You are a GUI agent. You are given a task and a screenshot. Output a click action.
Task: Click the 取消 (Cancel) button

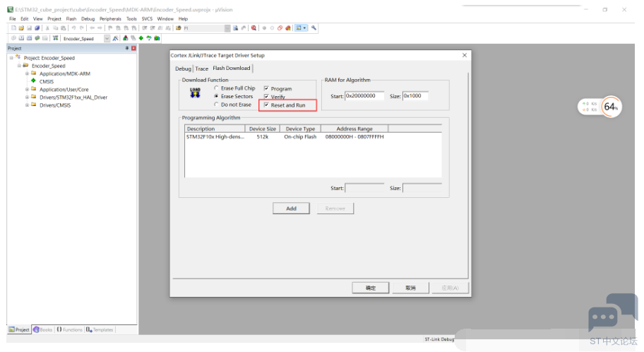(x=411, y=288)
